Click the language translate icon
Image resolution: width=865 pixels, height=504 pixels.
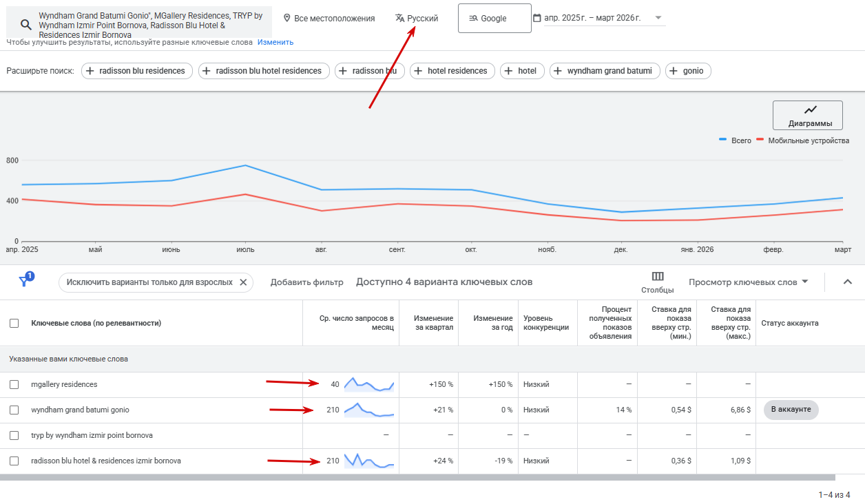(x=400, y=18)
